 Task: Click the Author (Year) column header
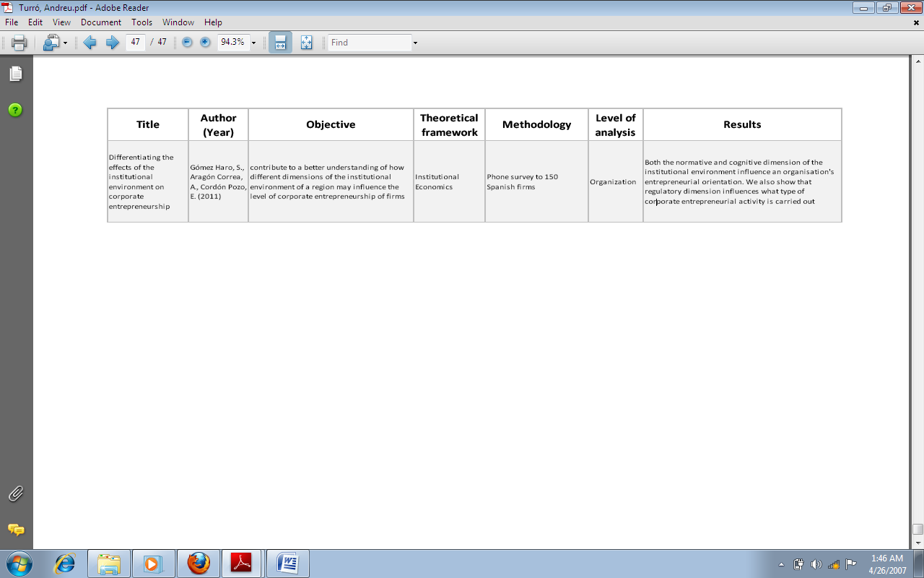(218, 124)
